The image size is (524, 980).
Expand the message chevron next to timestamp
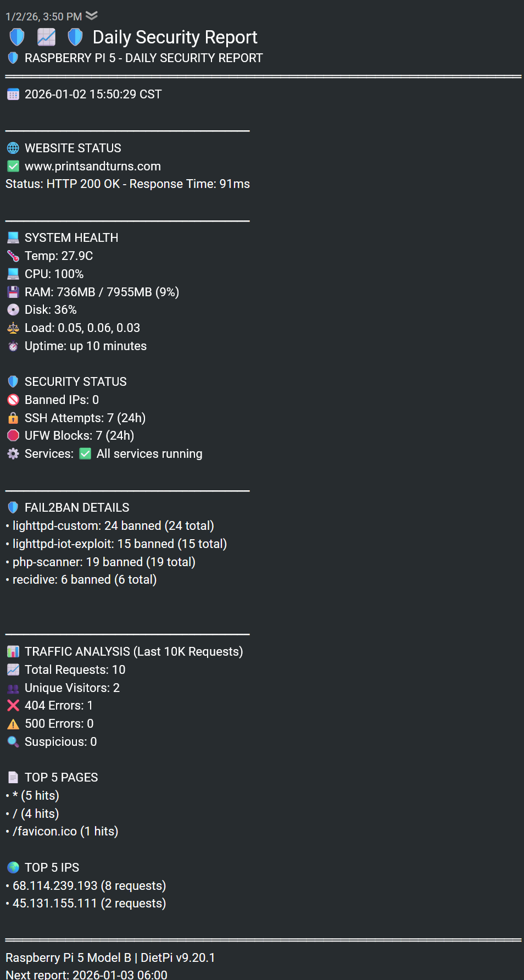92,15
